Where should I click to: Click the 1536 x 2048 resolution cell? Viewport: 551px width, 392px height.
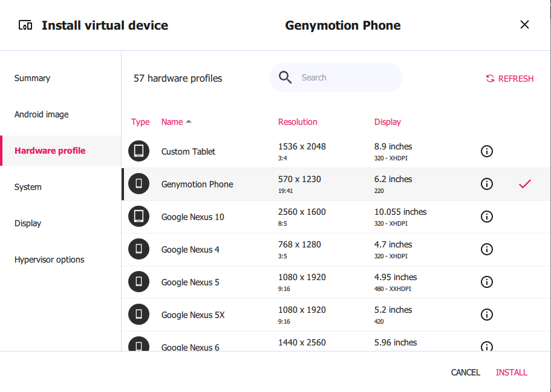(x=302, y=146)
